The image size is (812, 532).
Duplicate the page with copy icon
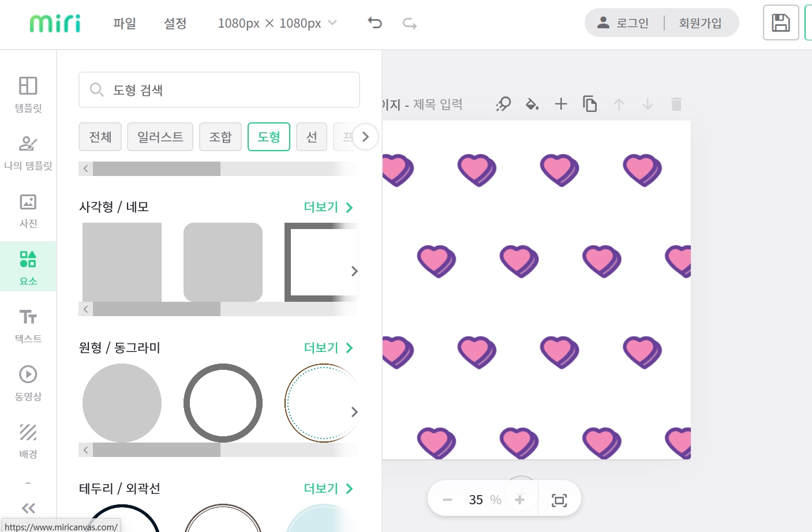(590, 104)
